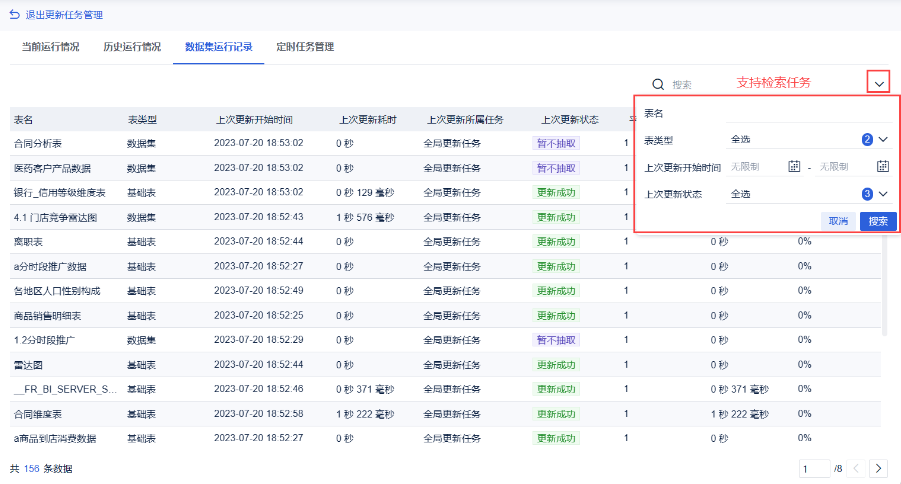Click 暂不抽取 status of 医药客户产品数据
901x484 pixels.
coord(556,168)
